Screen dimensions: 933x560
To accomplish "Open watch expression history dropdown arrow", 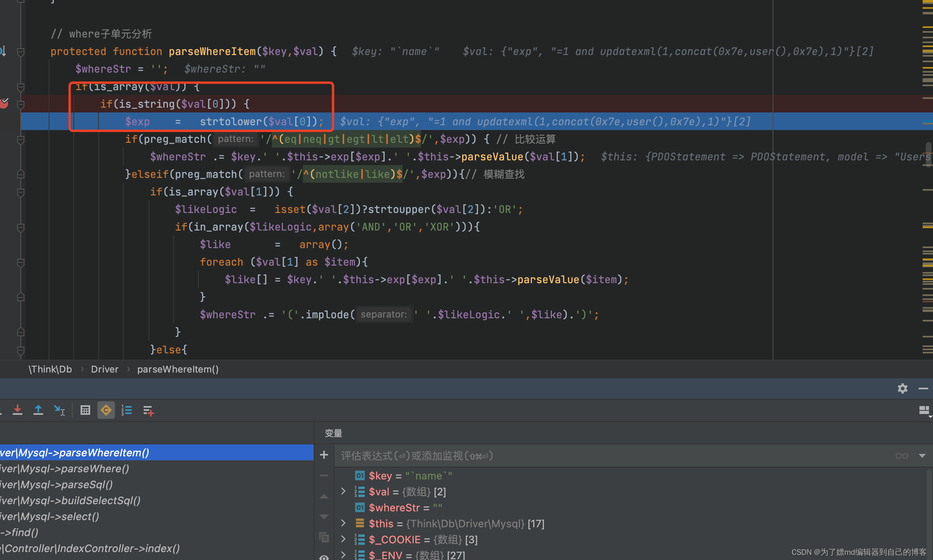I will (x=922, y=455).
